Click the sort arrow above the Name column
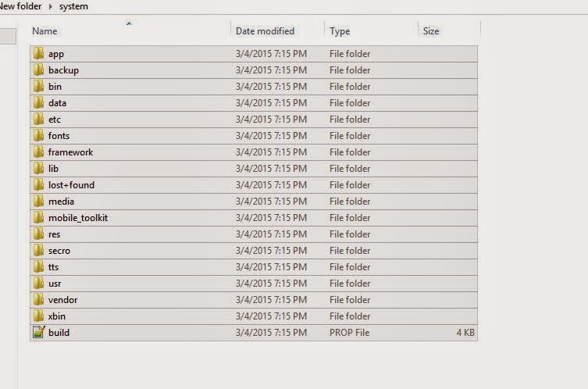The height and width of the screenshot is (389, 588). click(x=129, y=23)
